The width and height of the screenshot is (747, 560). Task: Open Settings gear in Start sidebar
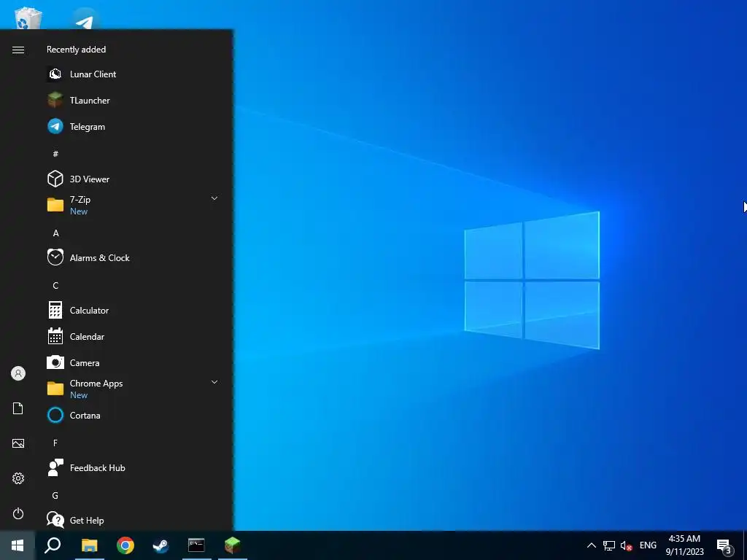click(18, 478)
